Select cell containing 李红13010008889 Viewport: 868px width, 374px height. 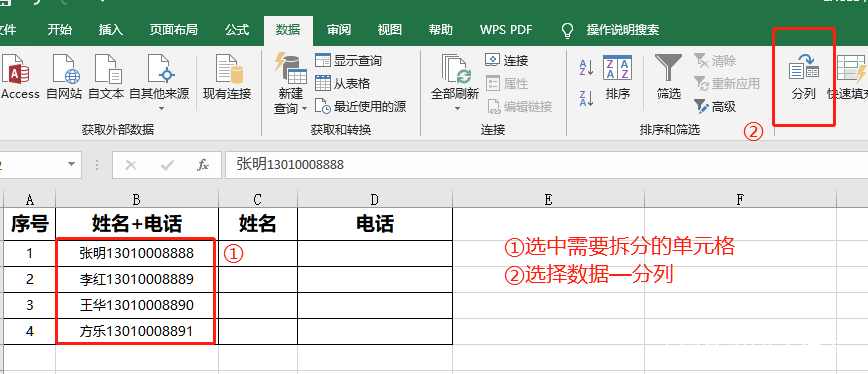tap(137, 279)
